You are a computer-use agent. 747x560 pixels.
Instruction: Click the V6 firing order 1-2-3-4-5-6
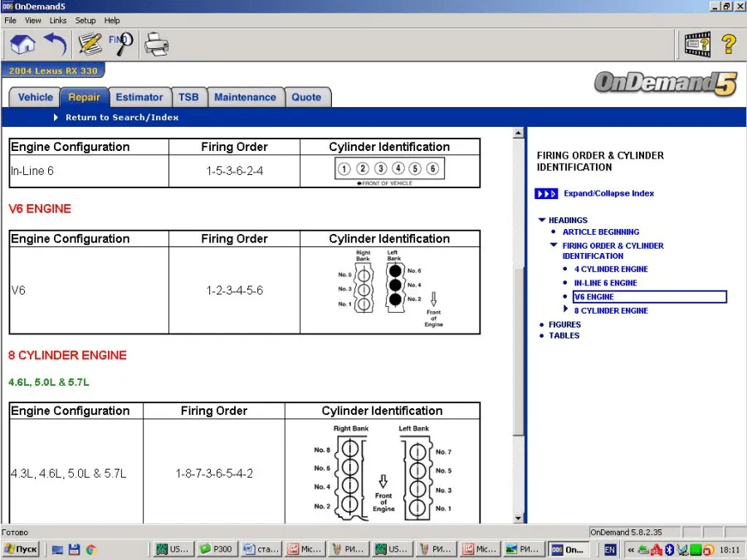click(234, 290)
